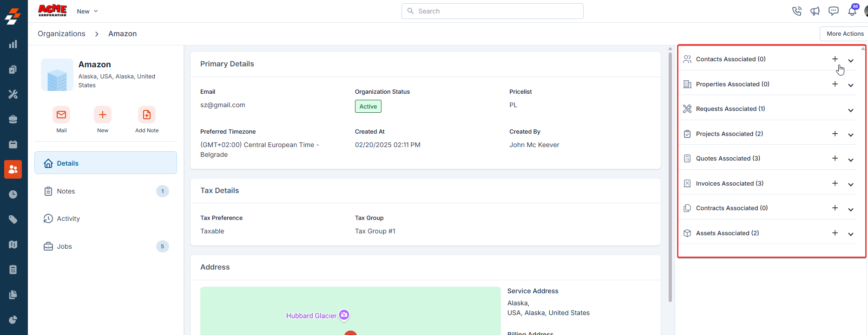Open the megaphone announcements icon
868x335 pixels.
coord(815,11)
